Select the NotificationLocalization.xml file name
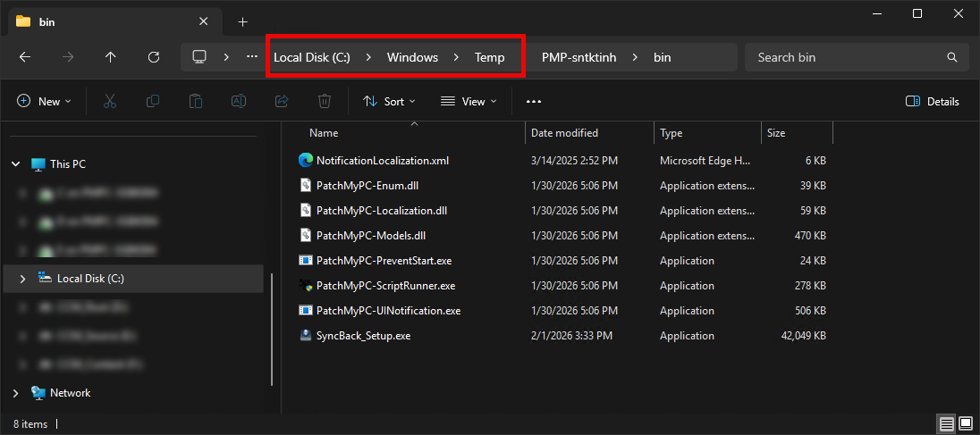Screen dimensions: 980x435 [383, 161]
